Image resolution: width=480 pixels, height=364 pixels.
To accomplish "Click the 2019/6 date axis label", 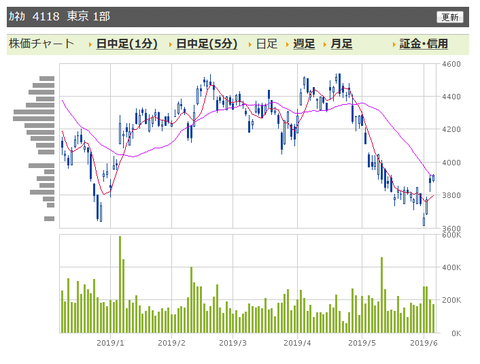I will click(424, 343).
